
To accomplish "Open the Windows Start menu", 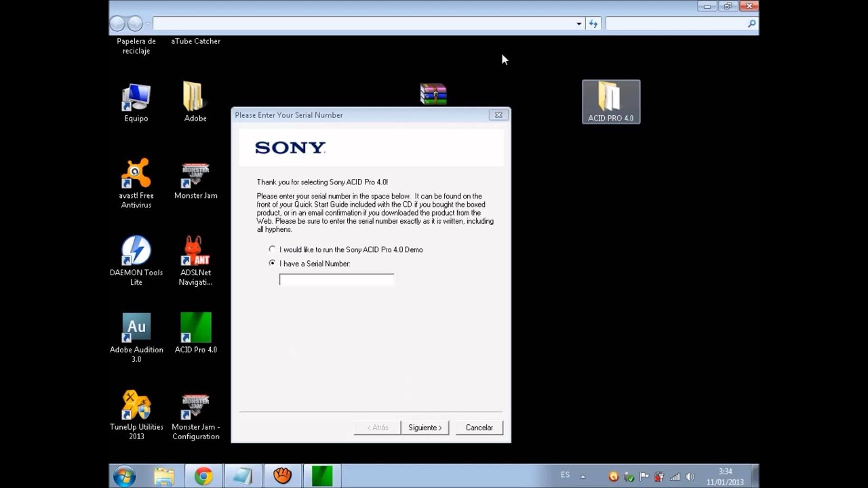I will click(x=124, y=476).
